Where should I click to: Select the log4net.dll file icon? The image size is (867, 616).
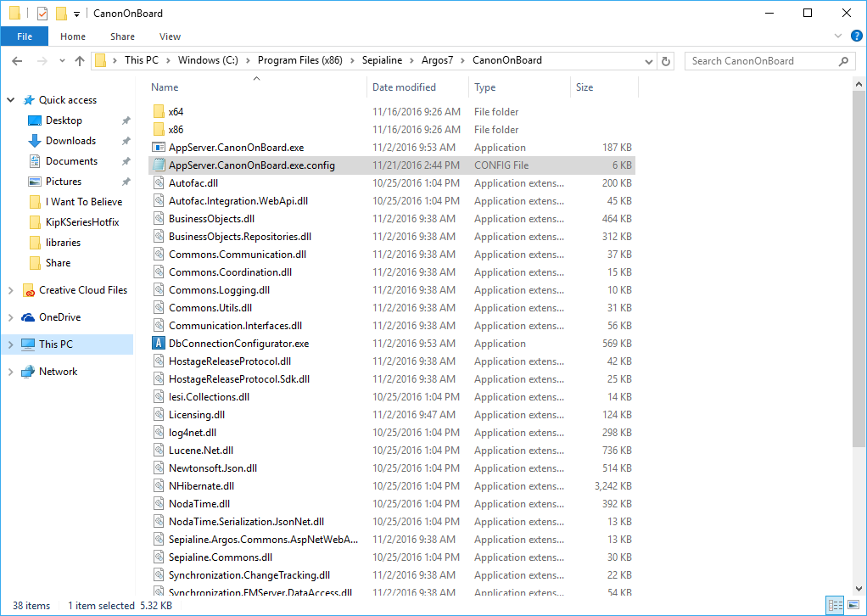coord(159,433)
